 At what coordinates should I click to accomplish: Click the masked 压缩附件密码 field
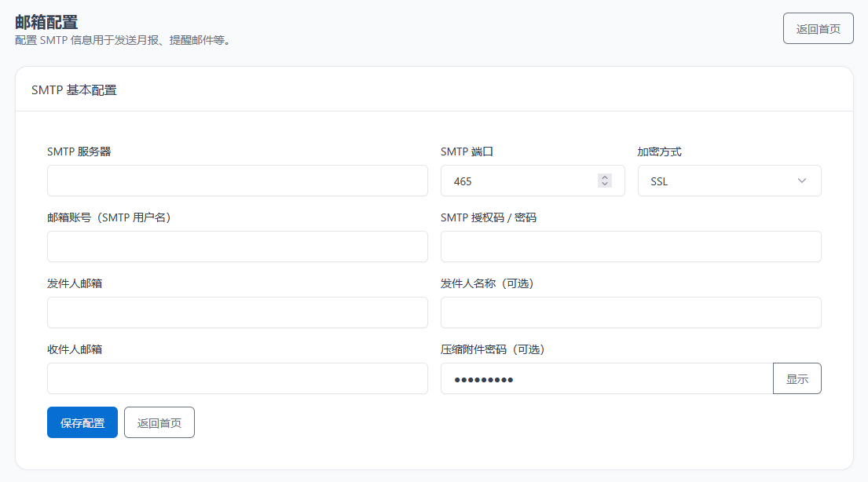[x=606, y=378]
